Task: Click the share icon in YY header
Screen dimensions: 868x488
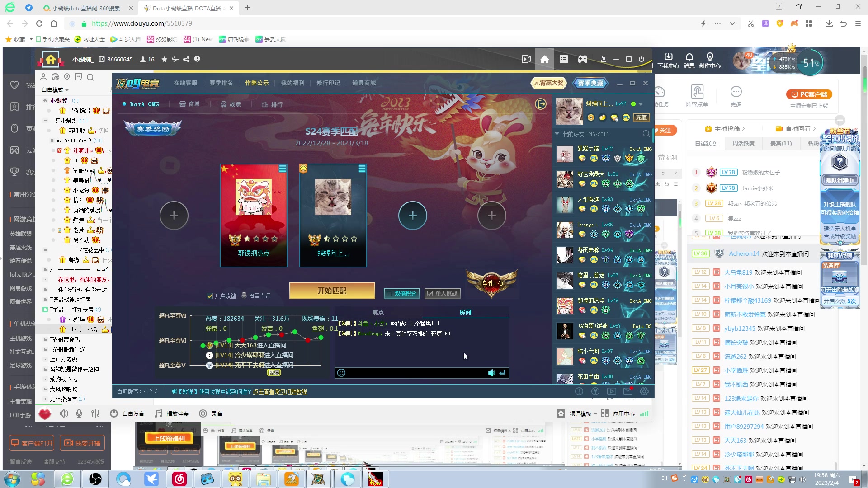Action: coord(186,59)
